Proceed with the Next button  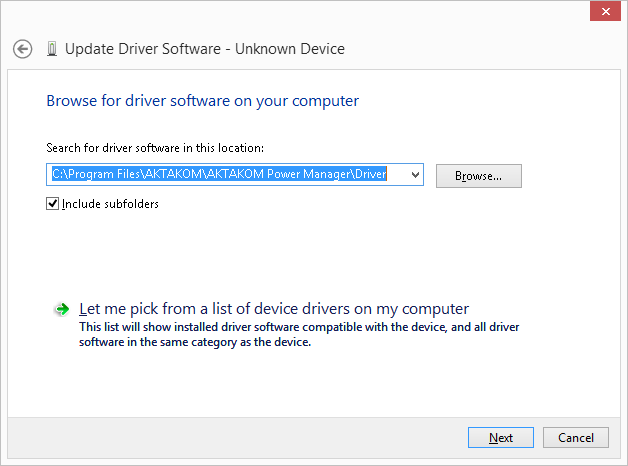tap(501, 438)
